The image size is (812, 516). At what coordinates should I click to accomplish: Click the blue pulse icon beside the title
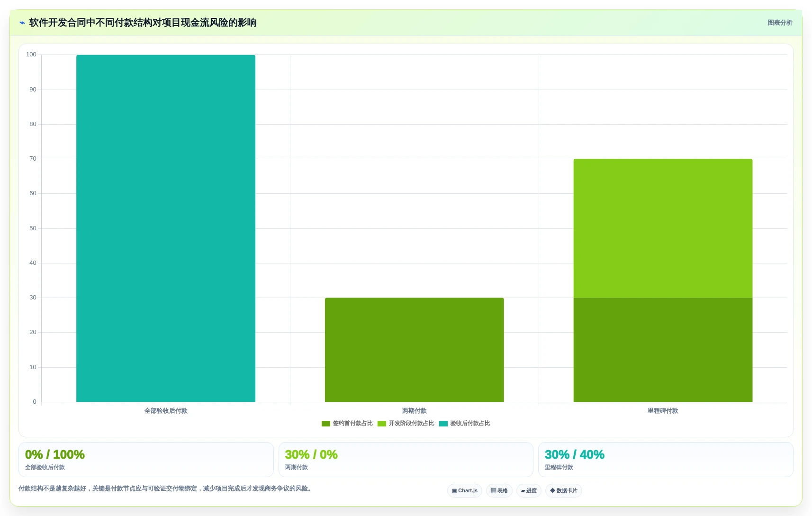(x=22, y=23)
